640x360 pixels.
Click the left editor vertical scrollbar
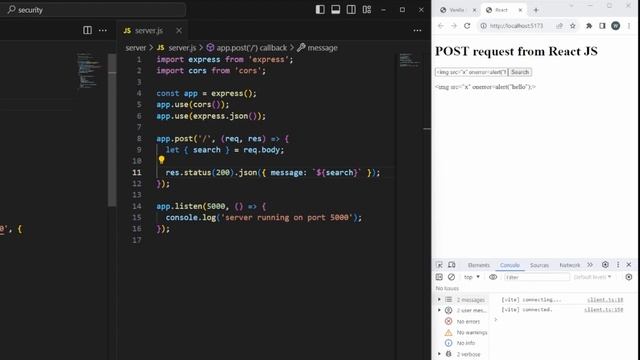(x=112, y=131)
